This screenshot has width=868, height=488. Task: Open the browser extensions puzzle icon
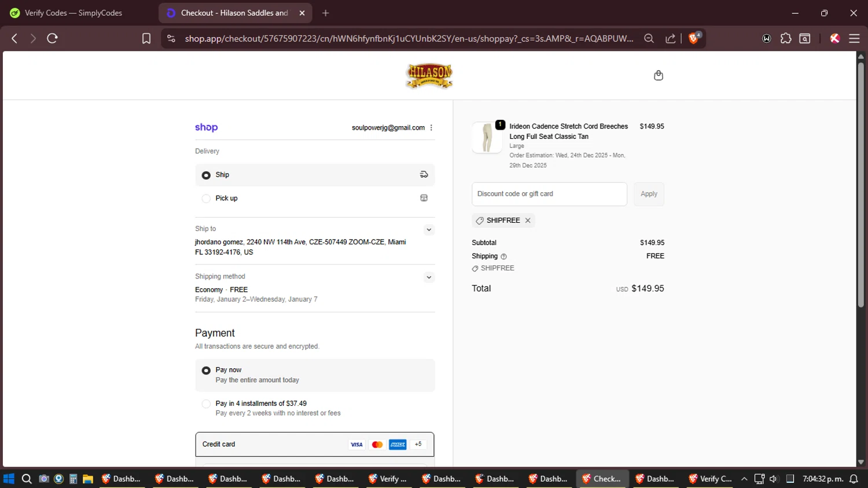[x=786, y=38]
